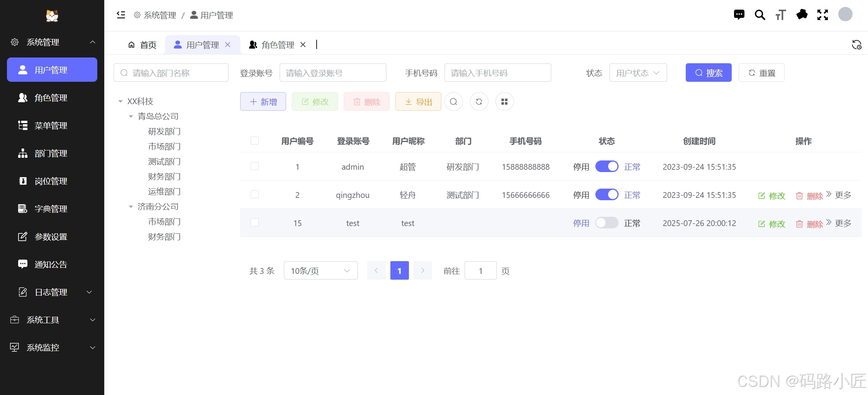868x395 pixels.
Task: Enable the status toggle for user test
Action: click(607, 223)
